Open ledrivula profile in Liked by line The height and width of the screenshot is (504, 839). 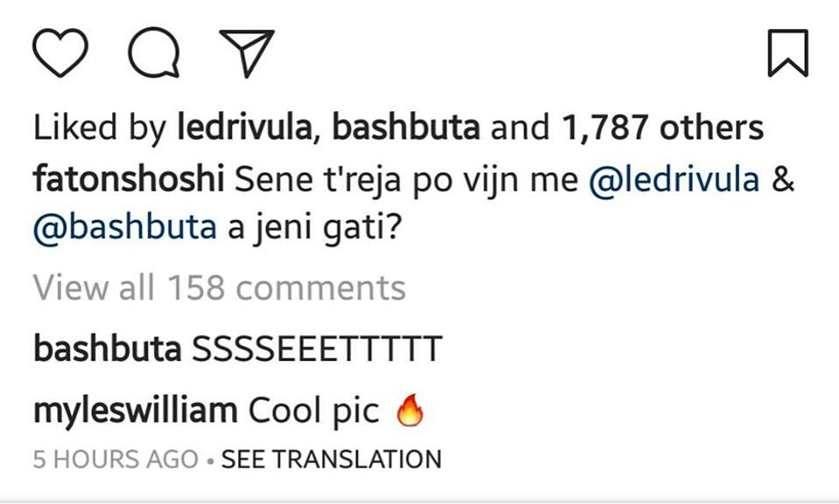click(245, 128)
